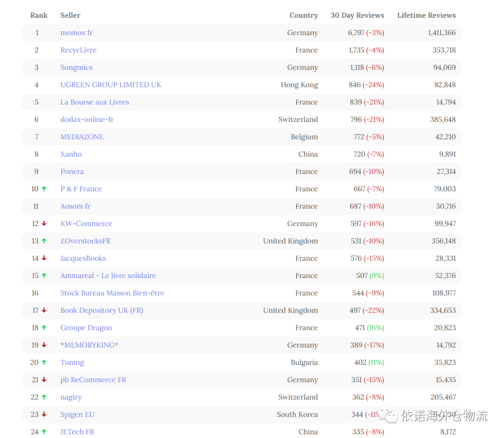Click the red down arrow beside rank 17
This screenshot has width=504, height=438.
(x=44, y=310)
